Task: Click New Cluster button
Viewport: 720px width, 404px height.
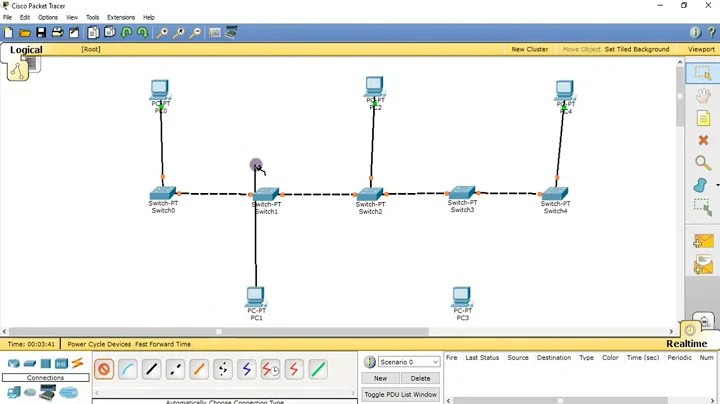Action: click(529, 49)
